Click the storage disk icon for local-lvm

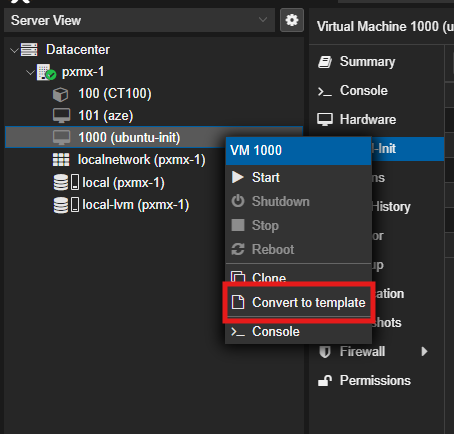click(x=66, y=205)
